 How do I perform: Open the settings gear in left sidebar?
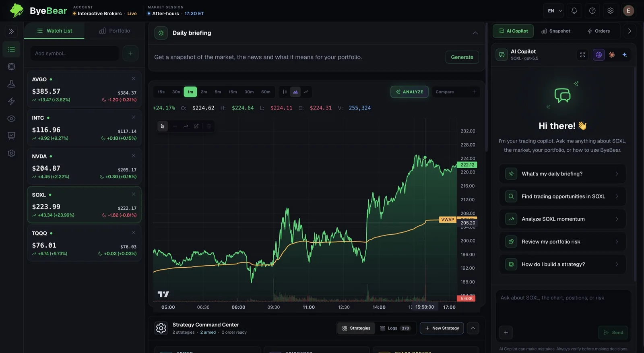[x=11, y=153]
